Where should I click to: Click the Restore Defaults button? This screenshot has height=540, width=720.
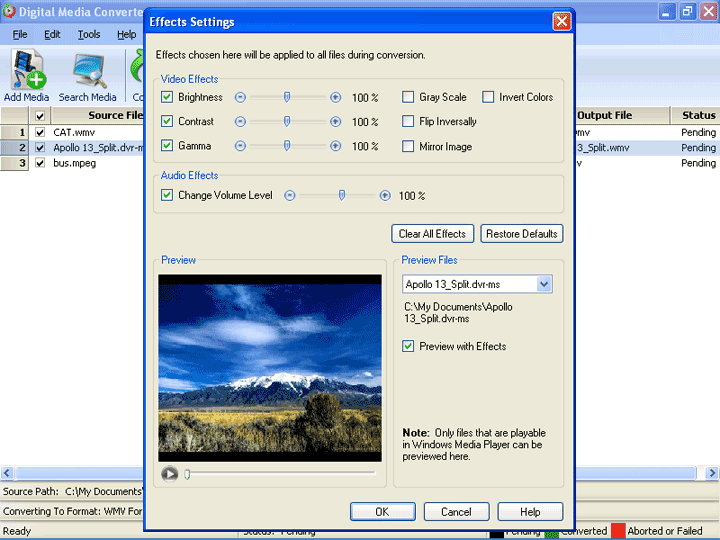(x=521, y=234)
